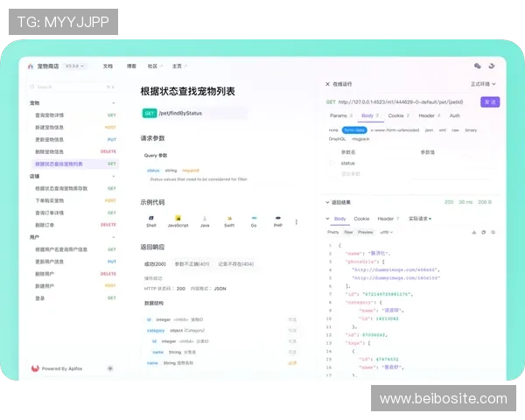Open the Auth request tab
Viewport: 525px width, 420px height.
(x=454, y=115)
